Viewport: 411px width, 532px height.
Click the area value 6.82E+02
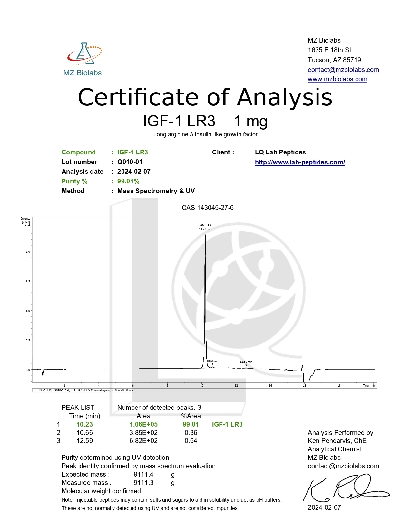click(143, 441)
